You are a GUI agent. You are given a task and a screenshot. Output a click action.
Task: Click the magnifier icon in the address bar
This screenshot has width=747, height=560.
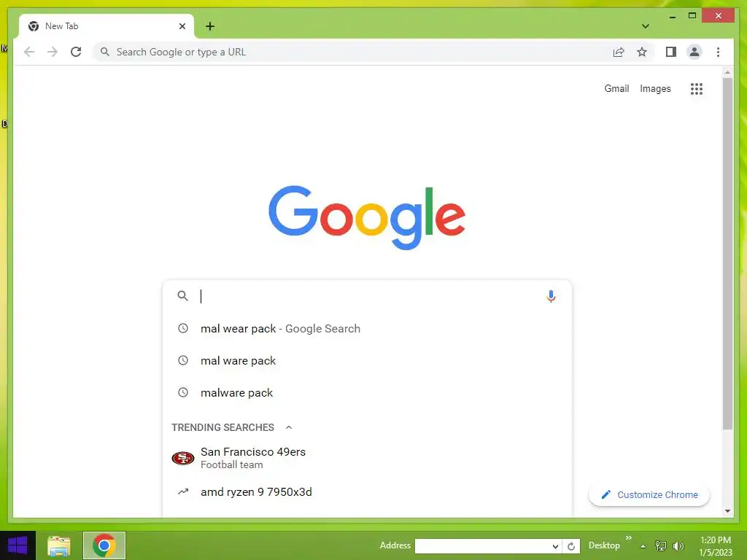105,52
